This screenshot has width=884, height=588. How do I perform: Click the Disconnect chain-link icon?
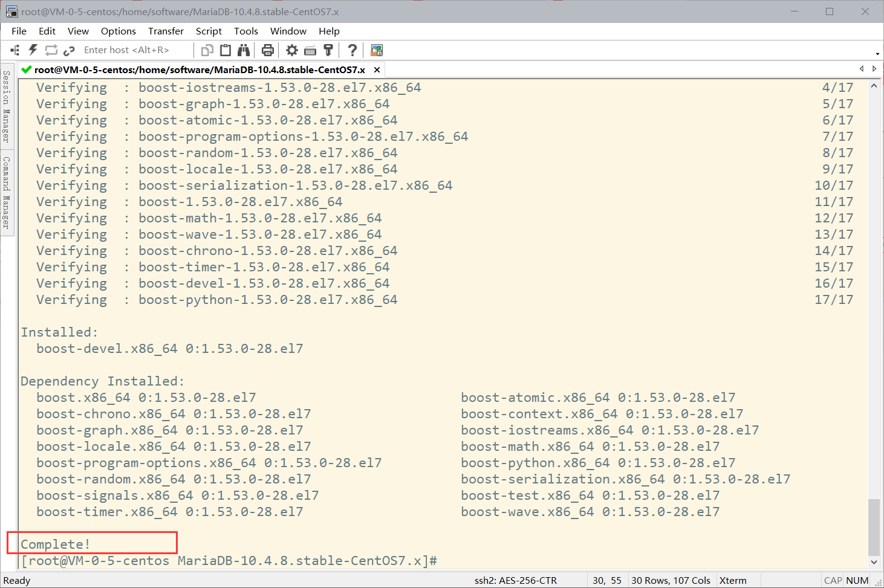point(69,50)
